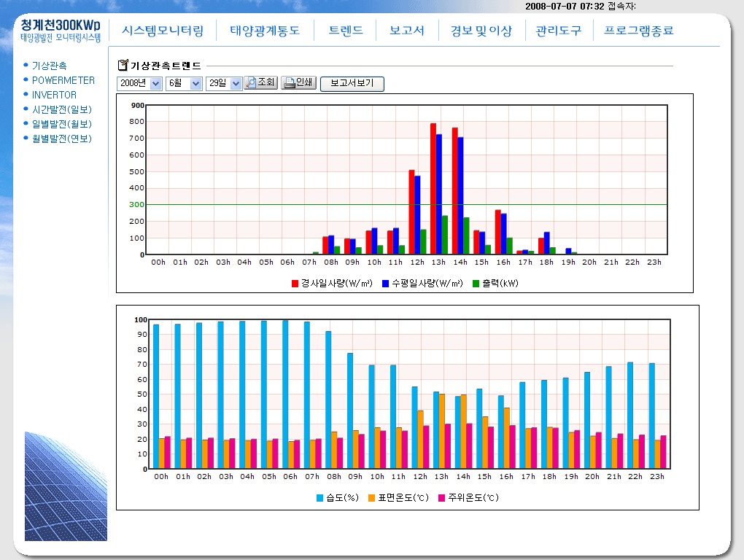Image resolution: width=744 pixels, height=560 pixels.
Task: Click the 청계천300KWp logo
Action: pyautogui.click(x=61, y=30)
